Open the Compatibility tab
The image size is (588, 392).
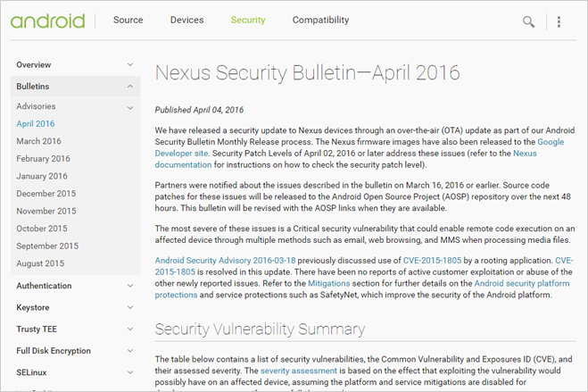(x=320, y=20)
